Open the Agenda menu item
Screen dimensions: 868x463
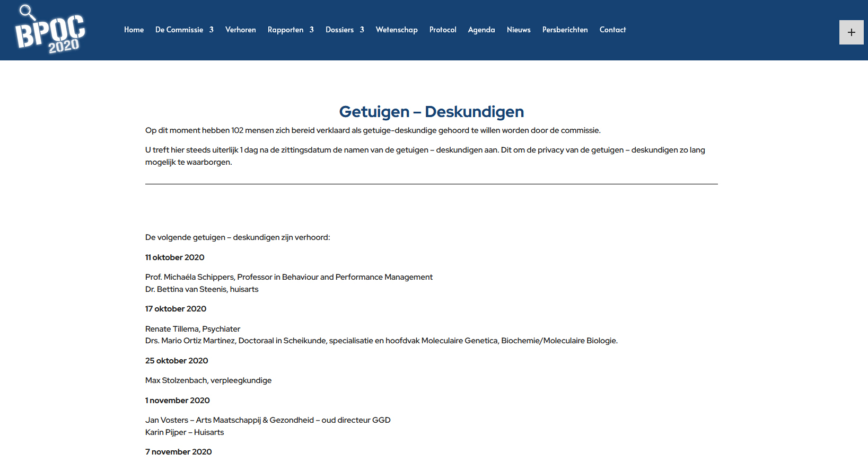[x=481, y=30]
